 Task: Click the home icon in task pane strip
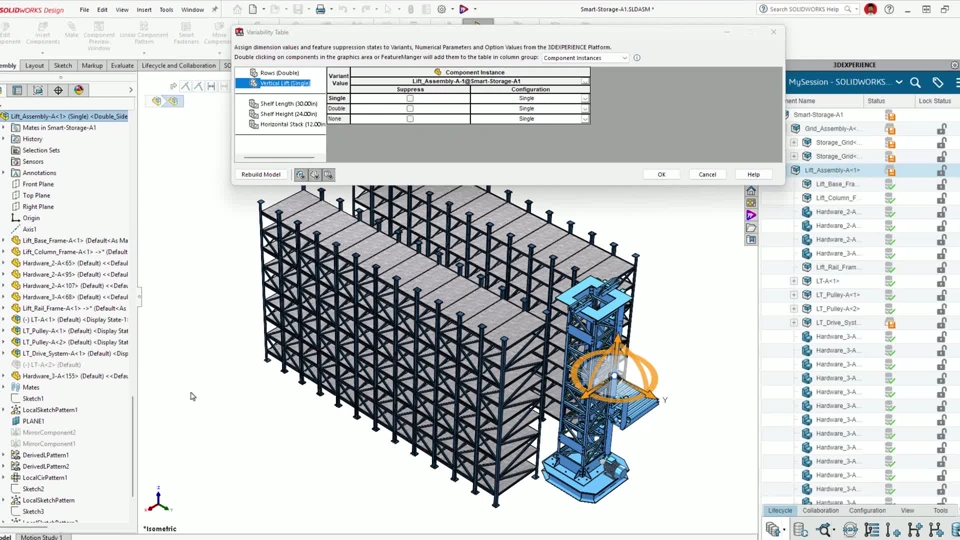(751, 191)
